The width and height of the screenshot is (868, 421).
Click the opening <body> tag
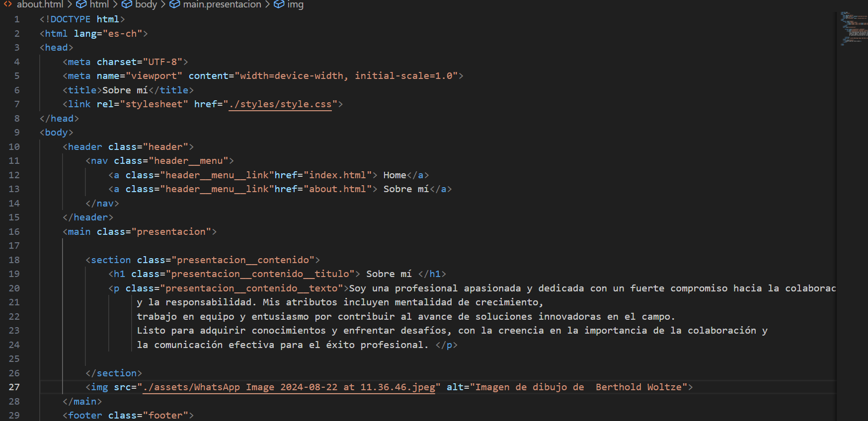click(57, 133)
